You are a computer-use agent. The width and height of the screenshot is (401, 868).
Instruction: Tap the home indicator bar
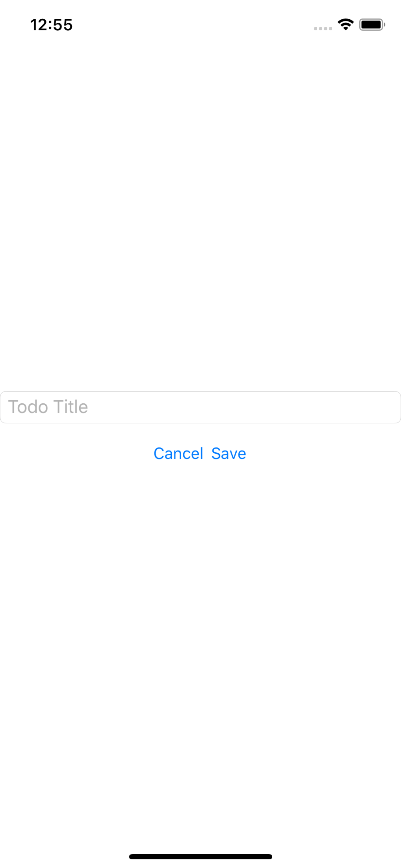[x=200, y=857]
